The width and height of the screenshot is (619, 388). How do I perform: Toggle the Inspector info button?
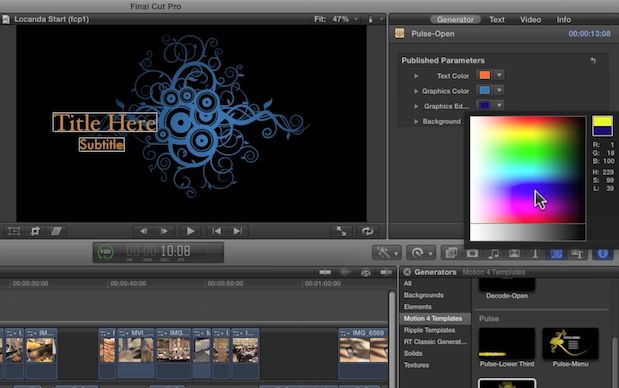(x=602, y=253)
